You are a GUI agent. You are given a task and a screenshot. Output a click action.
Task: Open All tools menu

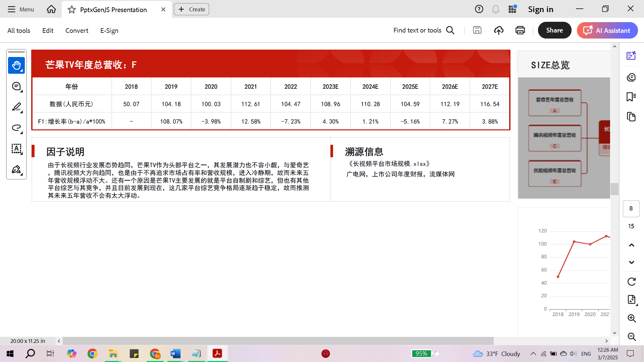coord(19,31)
